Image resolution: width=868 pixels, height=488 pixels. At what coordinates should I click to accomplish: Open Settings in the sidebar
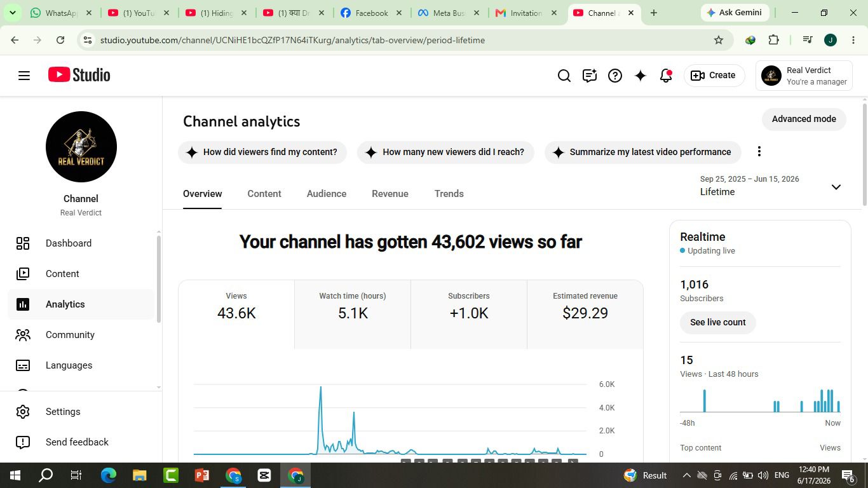pos(81,412)
